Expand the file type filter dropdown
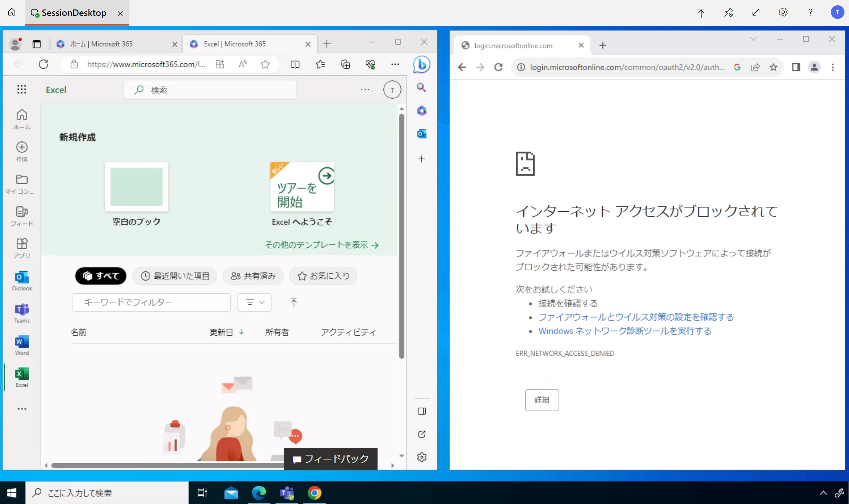The image size is (849, 504). click(255, 302)
